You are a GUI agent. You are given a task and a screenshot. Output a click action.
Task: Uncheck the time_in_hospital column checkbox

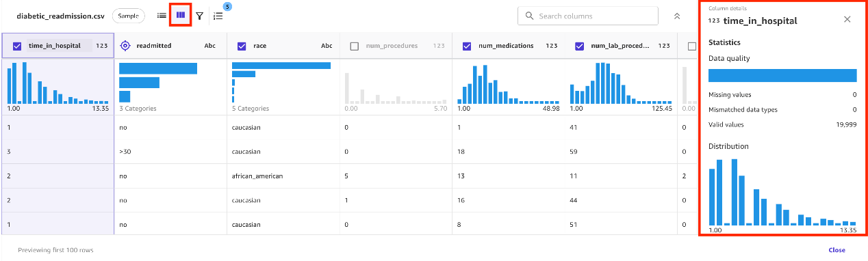(17, 46)
